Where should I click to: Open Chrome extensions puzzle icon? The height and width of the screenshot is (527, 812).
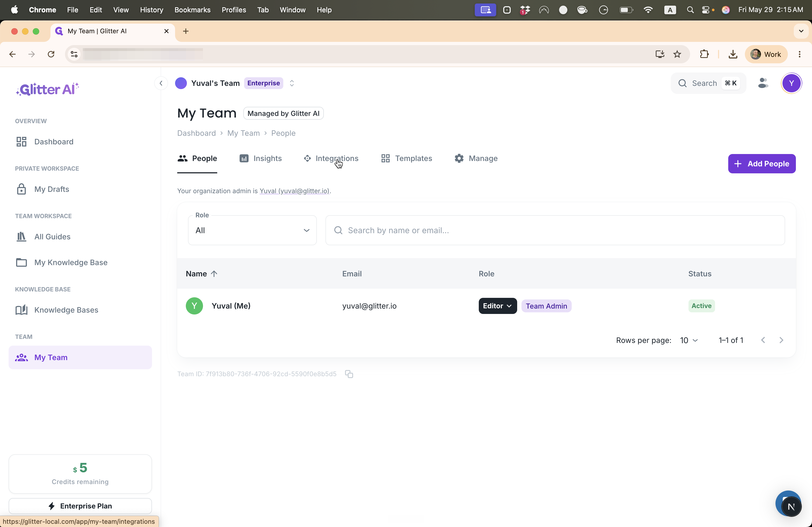[x=704, y=54]
